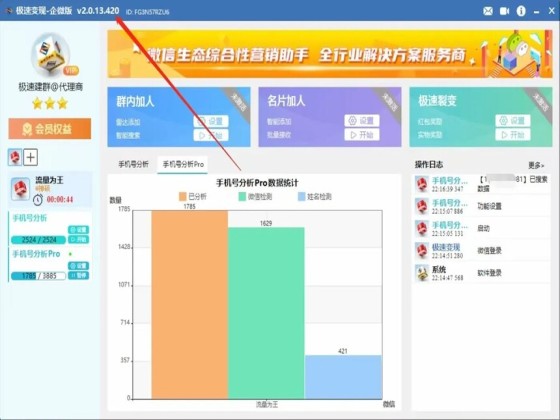Toggle the 已分析 legend series
The width and height of the screenshot is (560, 420).
point(192,196)
